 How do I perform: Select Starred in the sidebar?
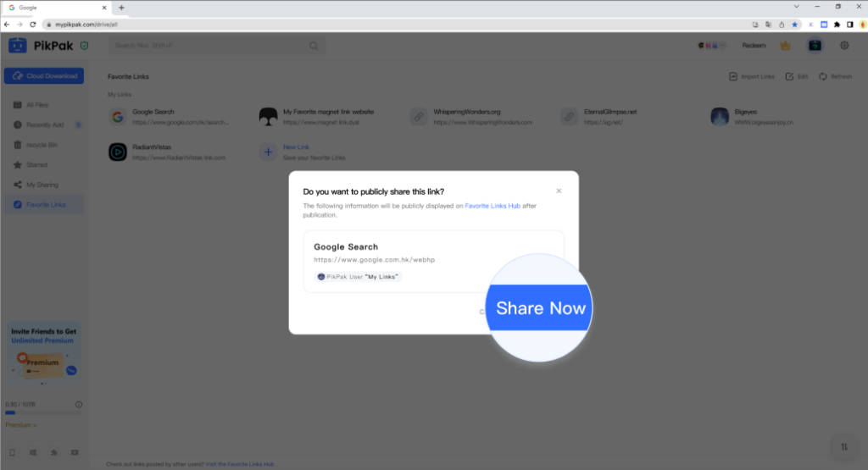click(36, 165)
